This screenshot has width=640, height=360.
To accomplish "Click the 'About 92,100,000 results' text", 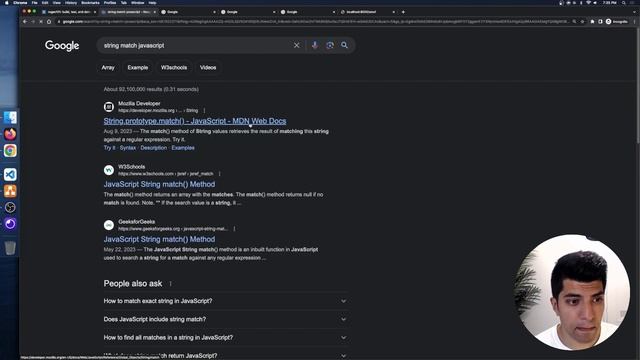I will 151,89.
